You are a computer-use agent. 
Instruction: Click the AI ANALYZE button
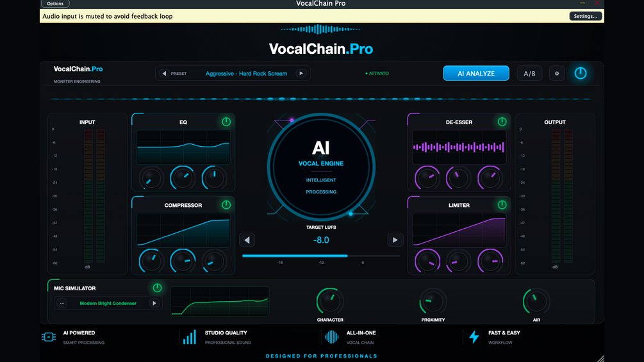pos(476,74)
